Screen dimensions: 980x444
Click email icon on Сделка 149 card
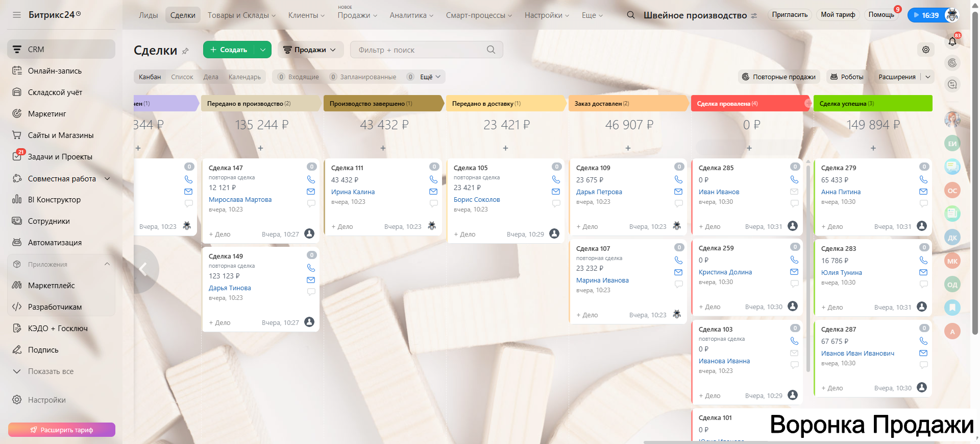(311, 280)
